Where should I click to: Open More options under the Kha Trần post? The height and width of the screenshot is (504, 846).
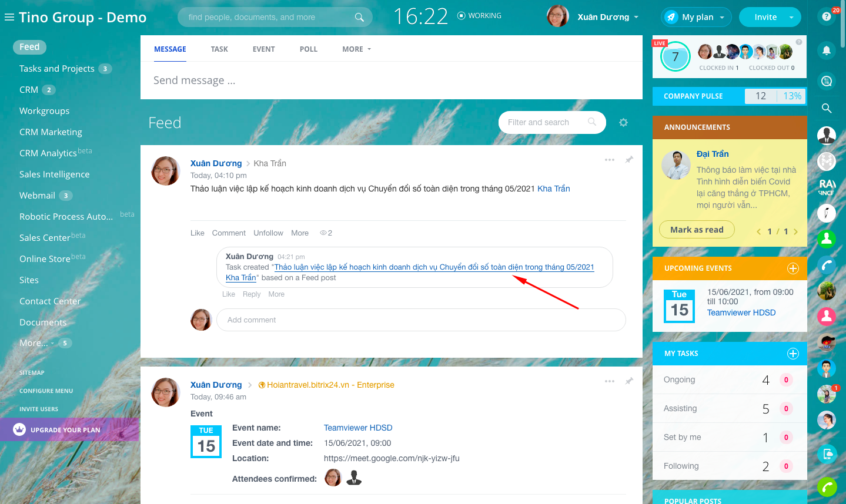click(300, 233)
